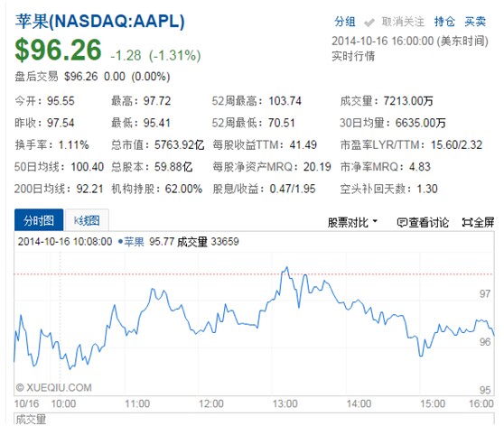Click the 成交量 7213.00万 value
The image size is (504, 426).
click(x=408, y=101)
